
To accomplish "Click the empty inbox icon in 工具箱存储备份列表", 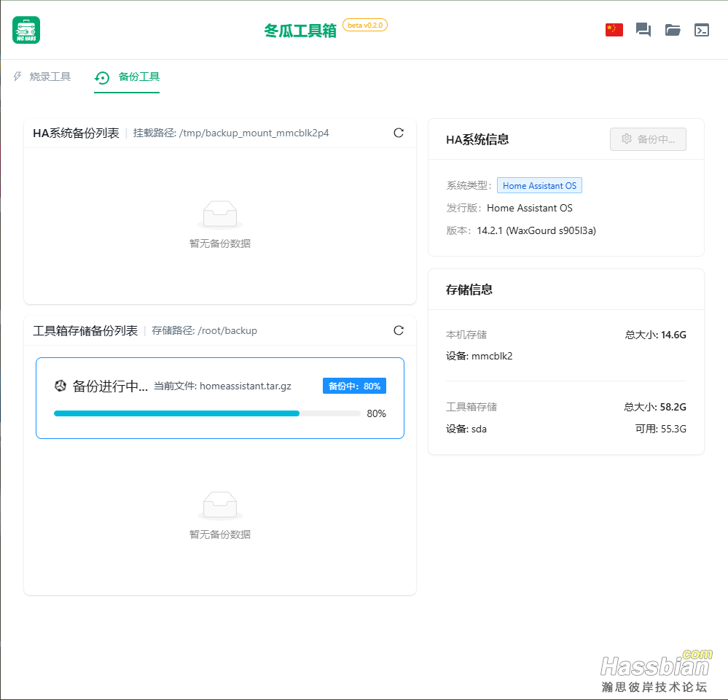I will point(220,505).
